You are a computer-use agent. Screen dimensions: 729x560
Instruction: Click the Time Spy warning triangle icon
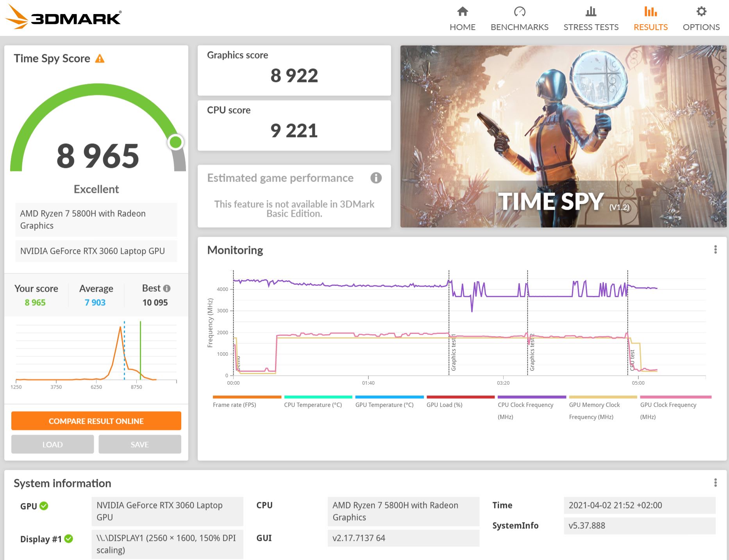point(100,59)
